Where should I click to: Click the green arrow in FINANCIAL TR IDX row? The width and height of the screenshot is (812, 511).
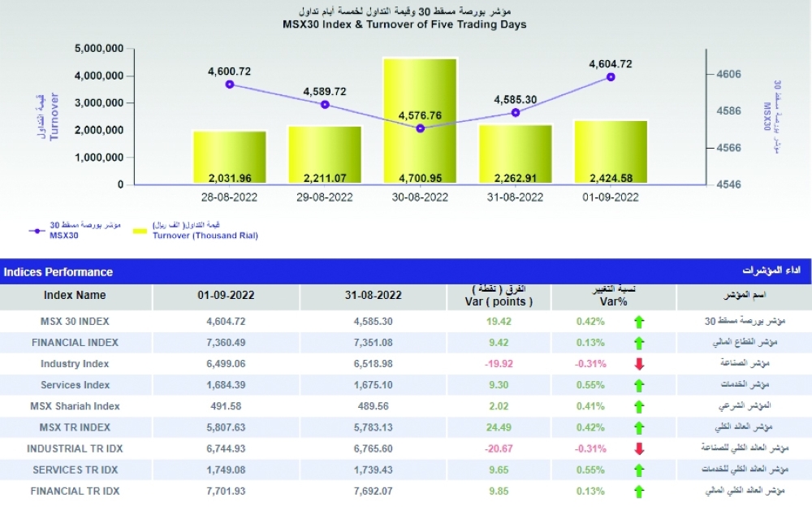pyautogui.click(x=639, y=491)
